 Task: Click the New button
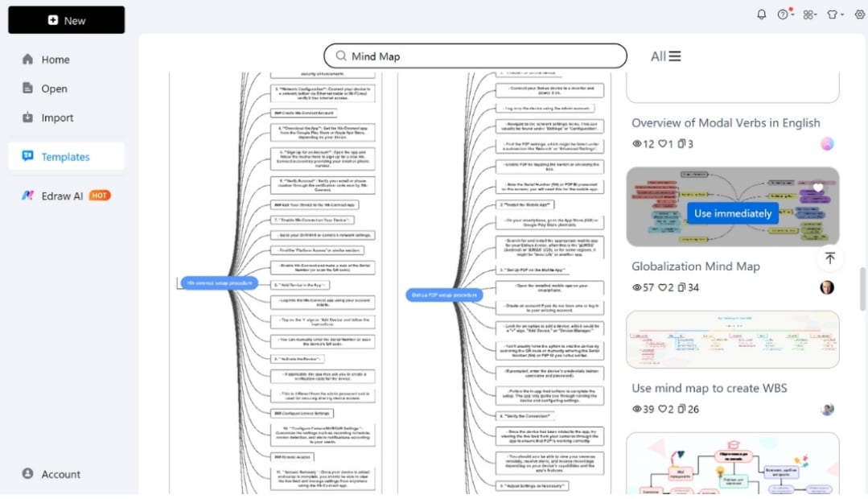coord(67,20)
